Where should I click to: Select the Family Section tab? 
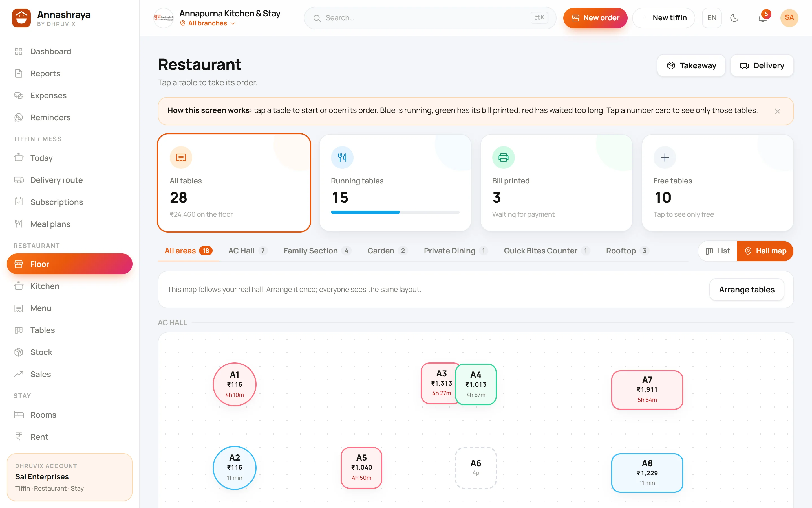click(x=317, y=251)
